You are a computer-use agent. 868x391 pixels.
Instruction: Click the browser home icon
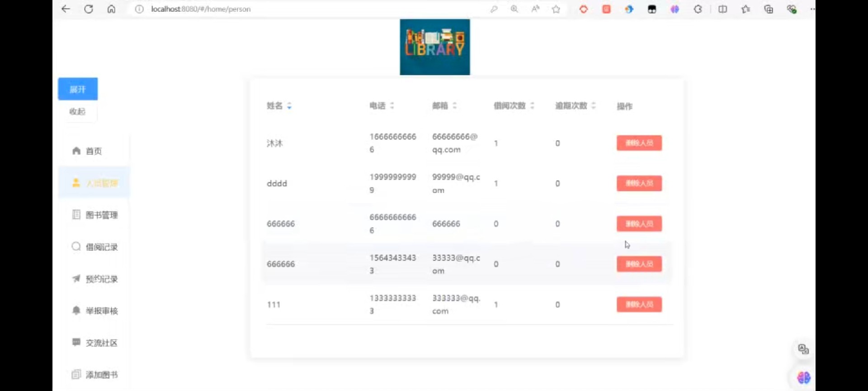111,9
